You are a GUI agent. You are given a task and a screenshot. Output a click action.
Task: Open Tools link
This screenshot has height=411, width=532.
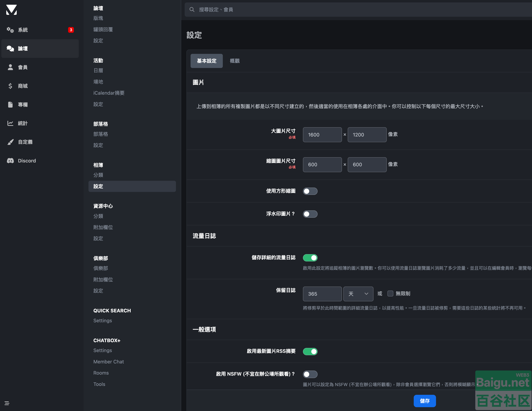coord(99,384)
